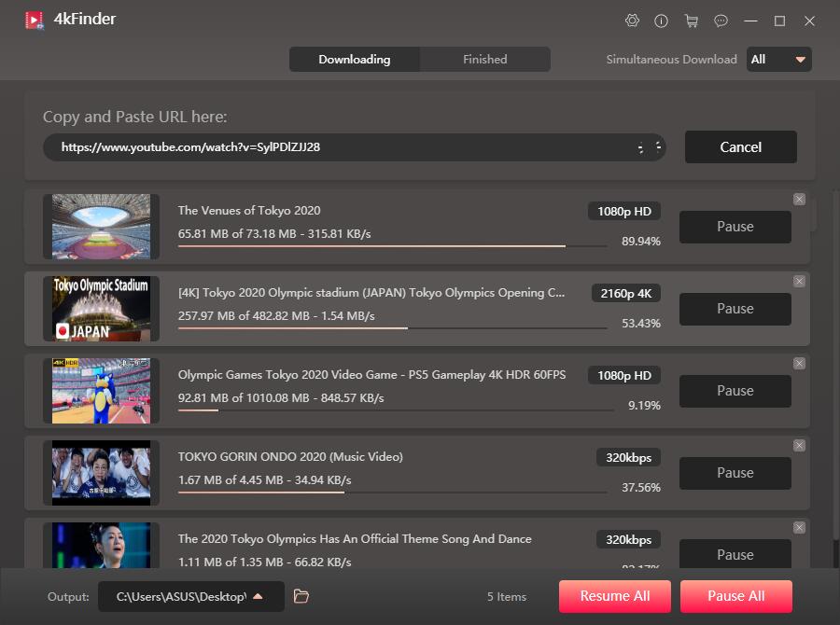Open the settings gear icon
Screen dimensions: 840x625
tap(632, 21)
